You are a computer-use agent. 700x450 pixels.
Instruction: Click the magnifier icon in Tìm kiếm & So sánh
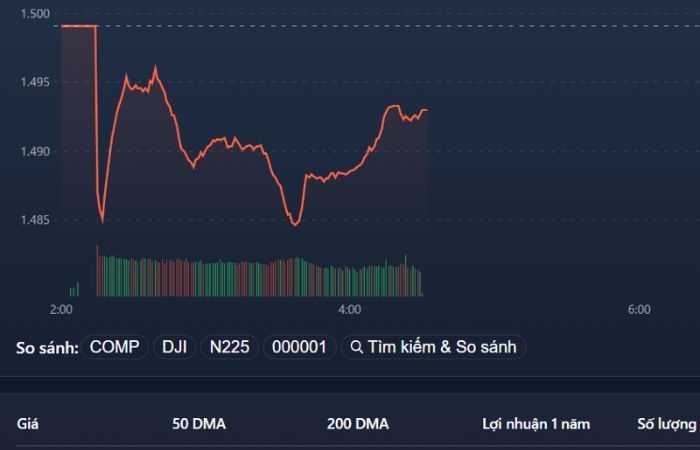click(x=355, y=347)
